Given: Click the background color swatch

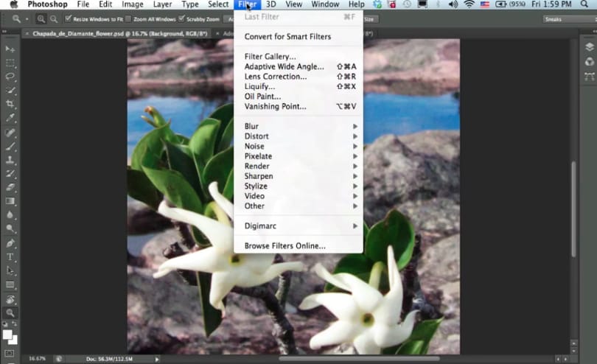Looking at the screenshot, I should [x=14, y=340].
